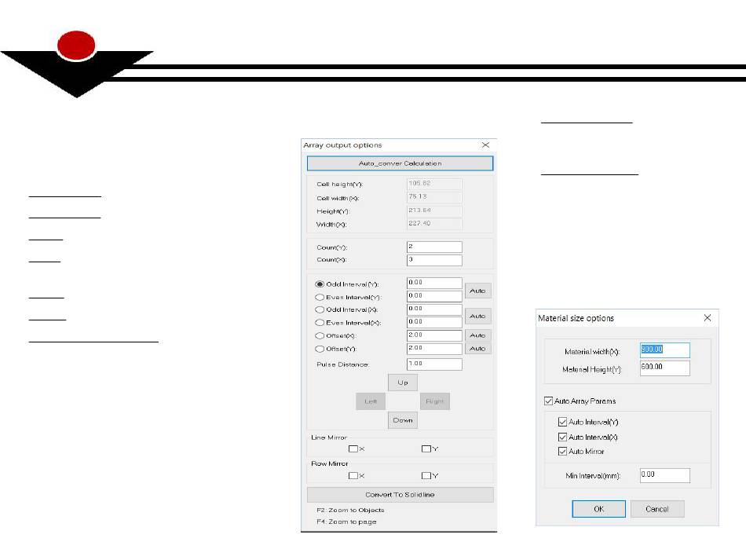Toggle the Auto Array Params checkbox
This screenshot has height=560, width=746.
548,401
